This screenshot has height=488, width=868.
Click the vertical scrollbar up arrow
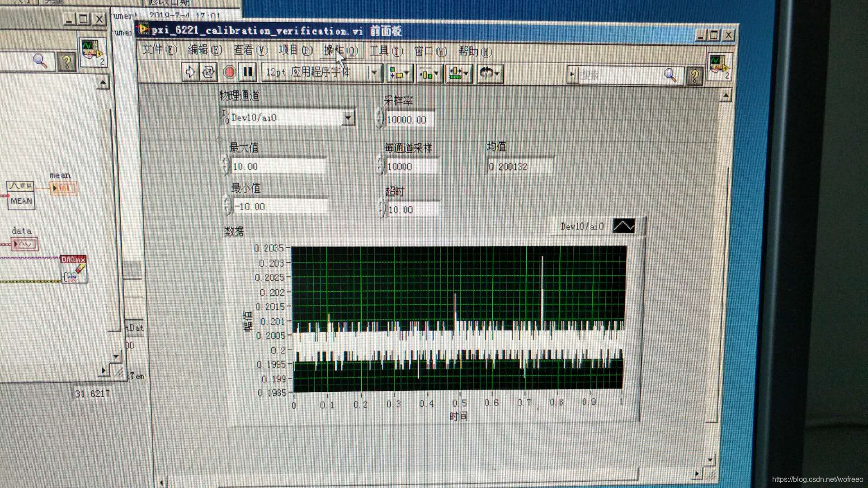tap(726, 96)
